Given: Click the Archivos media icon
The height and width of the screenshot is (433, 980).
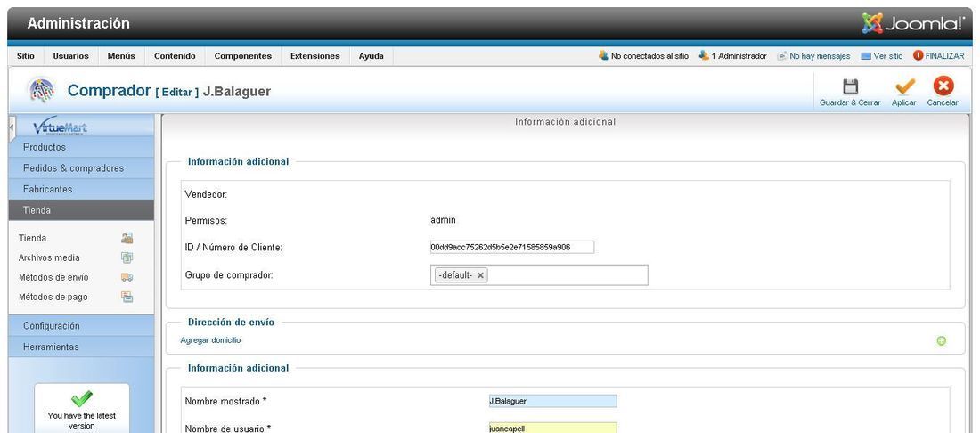Looking at the screenshot, I should click(127, 257).
